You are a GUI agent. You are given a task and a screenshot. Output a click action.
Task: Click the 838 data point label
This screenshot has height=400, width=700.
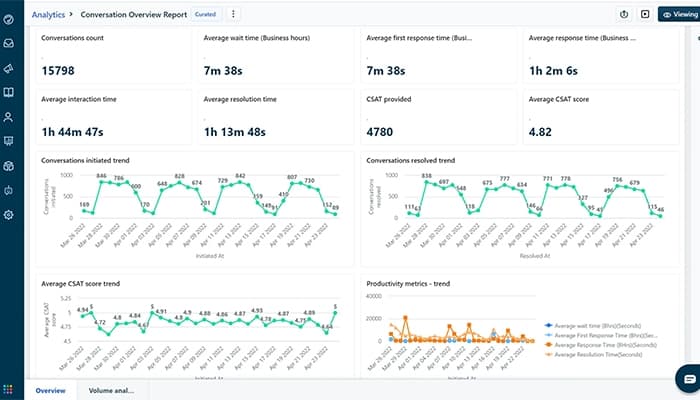426,176
